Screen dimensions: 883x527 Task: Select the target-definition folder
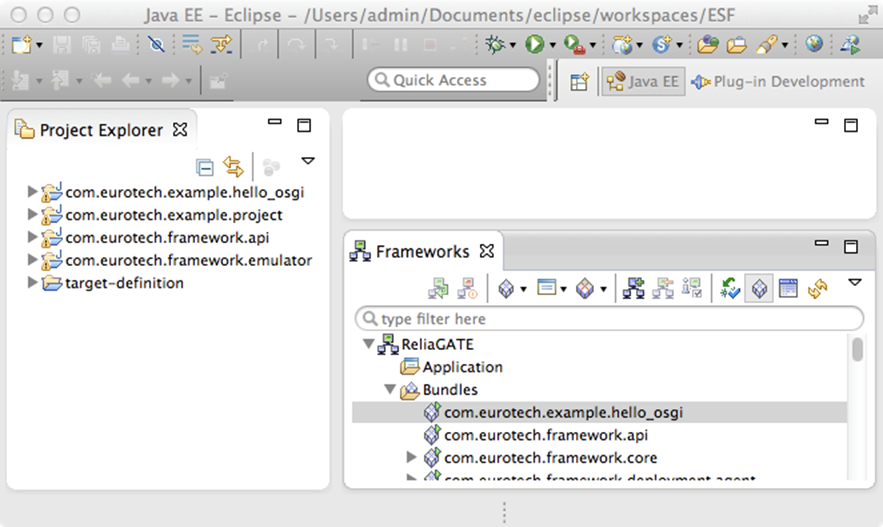pos(124,283)
